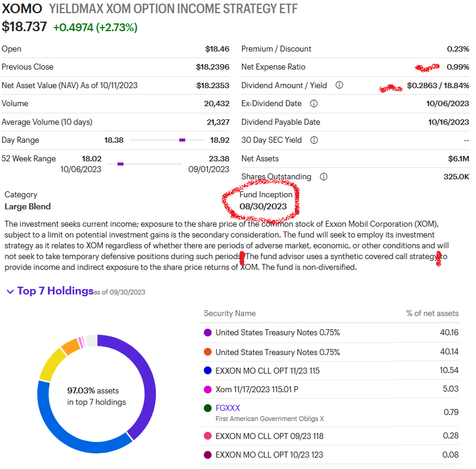Click the Day Range purple marker
This screenshot has width=476, height=469.
(182, 140)
